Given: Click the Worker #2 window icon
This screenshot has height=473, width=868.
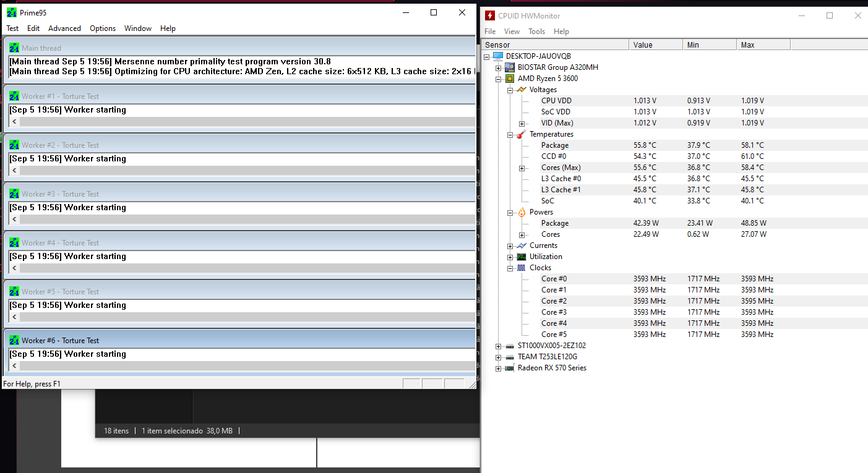Looking at the screenshot, I should pyautogui.click(x=14, y=145).
